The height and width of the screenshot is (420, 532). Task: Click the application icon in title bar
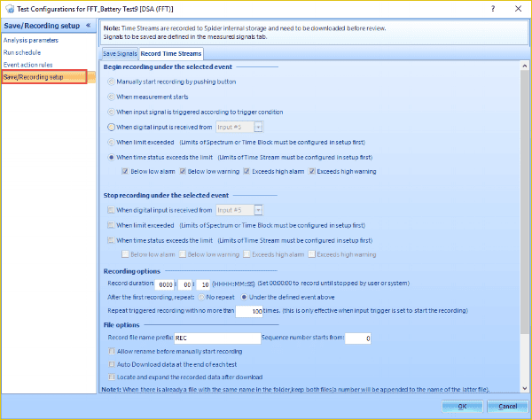pyautogui.click(x=7, y=7)
